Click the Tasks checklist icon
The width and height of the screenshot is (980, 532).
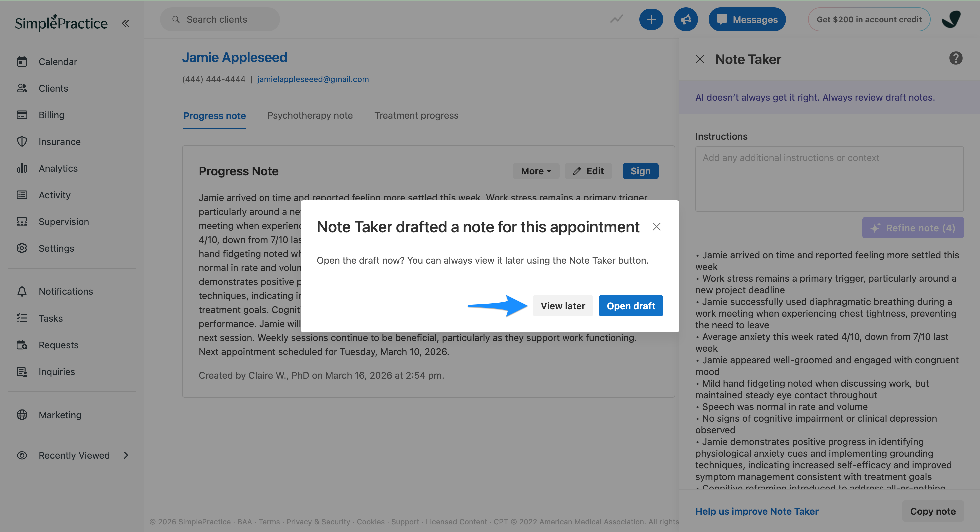coord(22,318)
